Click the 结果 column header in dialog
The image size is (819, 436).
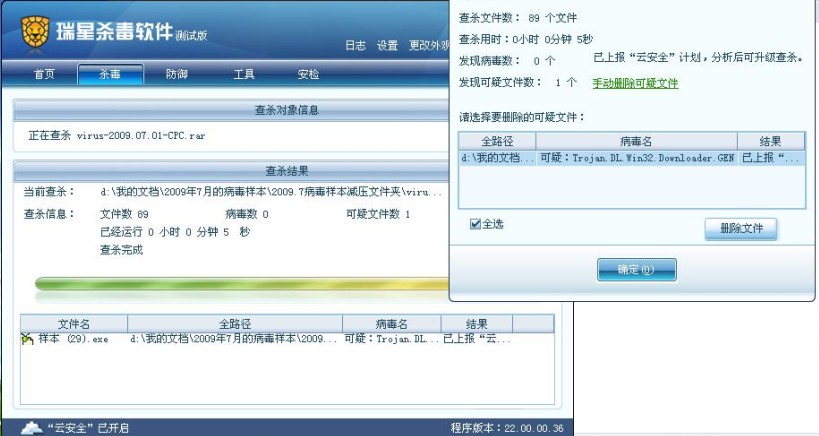tap(771, 142)
